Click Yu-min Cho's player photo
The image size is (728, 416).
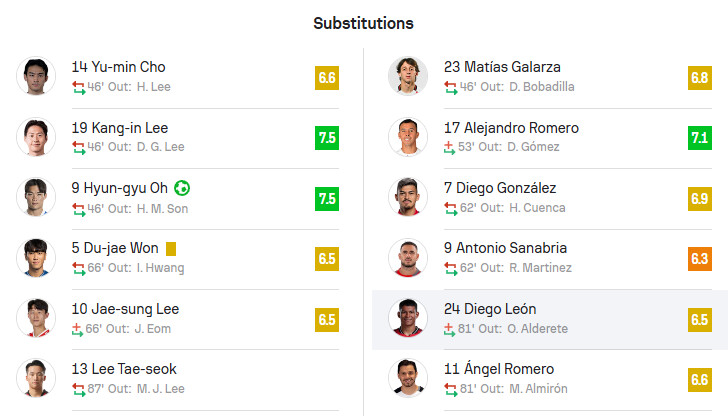tap(36, 76)
